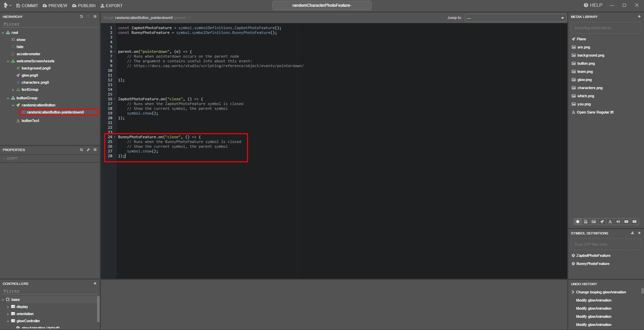Open the HELP menu
This screenshot has height=330, width=644.
[593, 5]
